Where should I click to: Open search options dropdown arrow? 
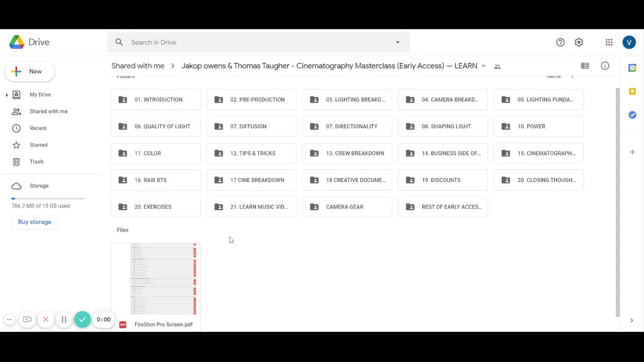tap(397, 42)
